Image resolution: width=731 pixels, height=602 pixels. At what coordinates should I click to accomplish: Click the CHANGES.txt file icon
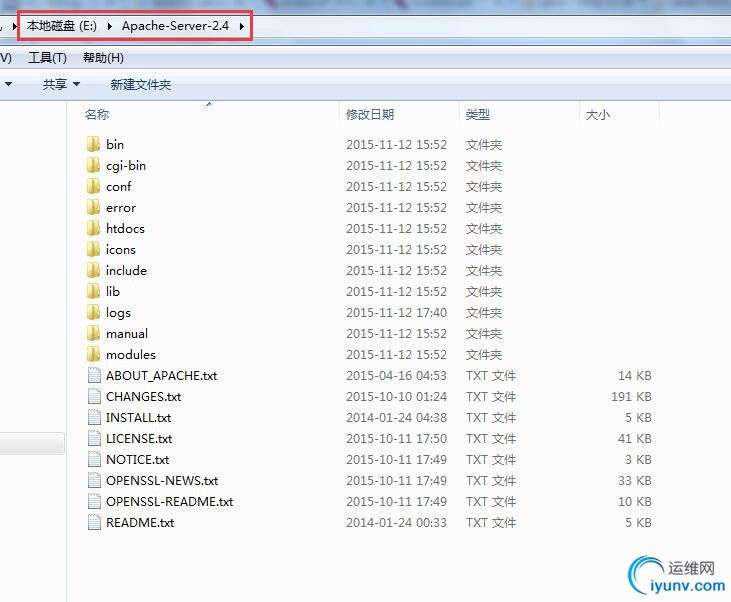[94, 396]
